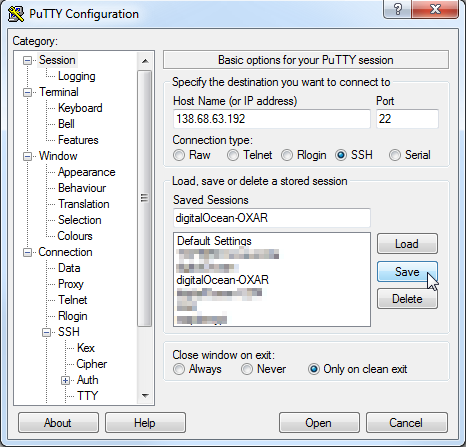Open the Kex settings category

click(86, 348)
